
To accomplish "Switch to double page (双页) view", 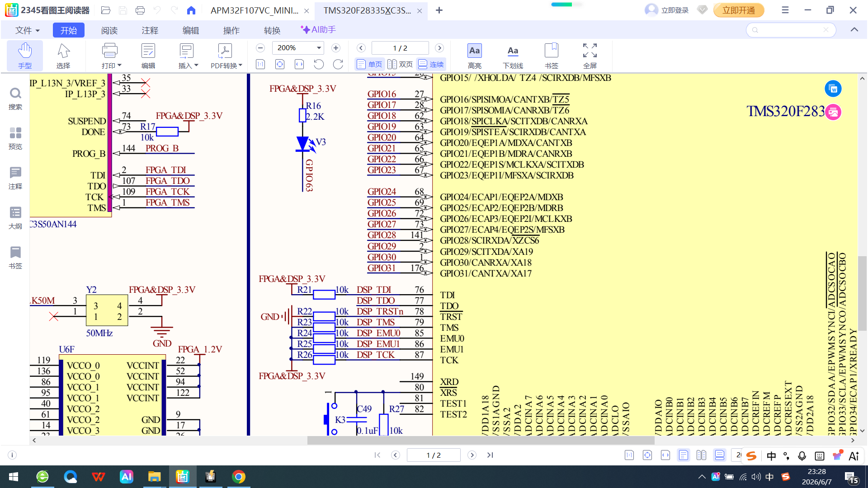I will (x=401, y=64).
